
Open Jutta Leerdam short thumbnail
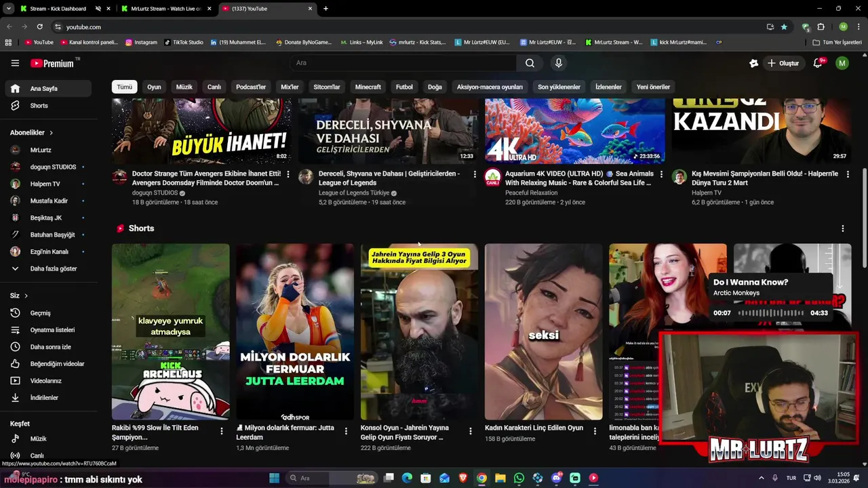click(295, 332)
